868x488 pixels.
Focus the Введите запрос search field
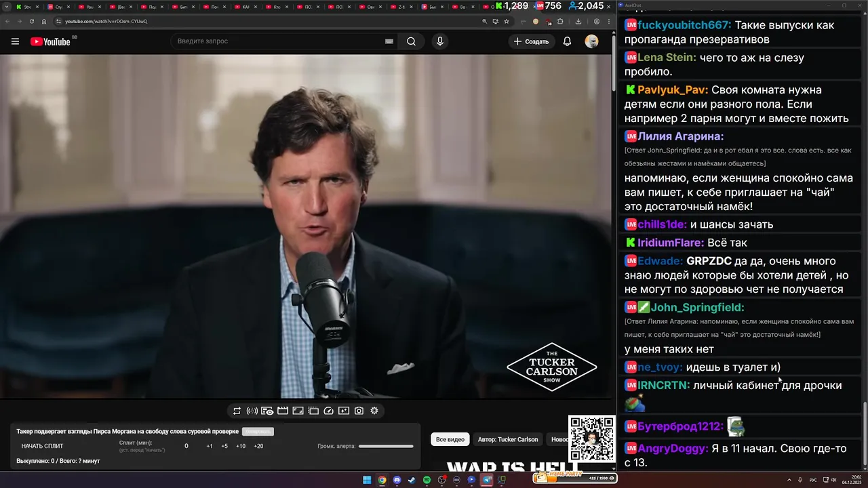pyautogui.click(x=285, y=41)
